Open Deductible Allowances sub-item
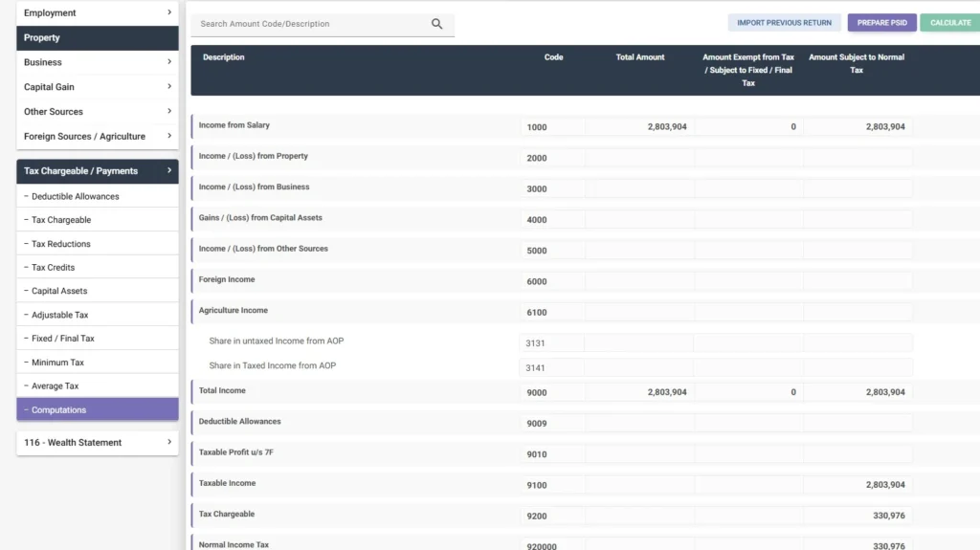This screenshot has height=550, width=980. [98, 196]
